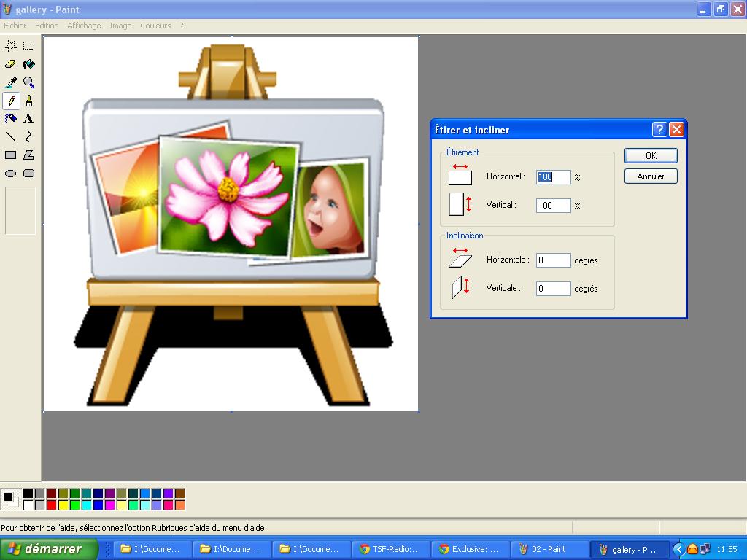747x560 pixels.
Task: Pick the Rectangle shape tool
Action: pos(11,155)
